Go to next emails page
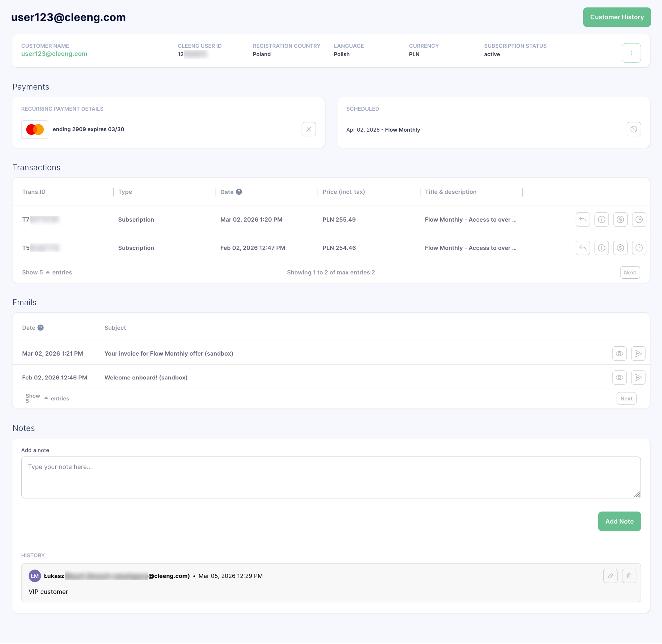Screen dimensions: 662x644 626,398
